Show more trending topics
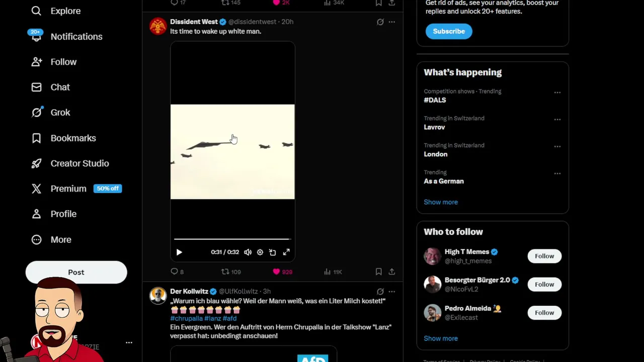Viewport: 644px width, 362px height. 441,202
